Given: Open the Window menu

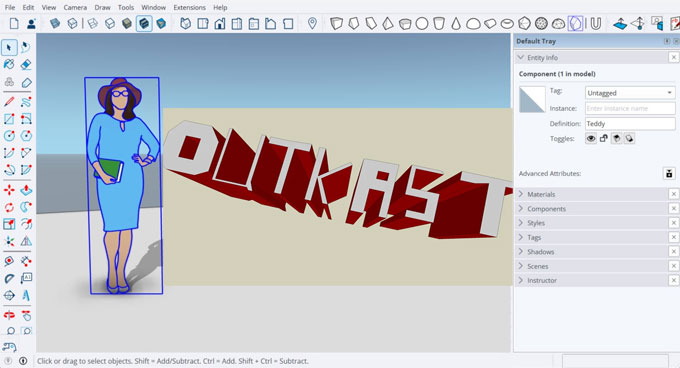Looking at the screenshot, I should (x=154, y=7).
